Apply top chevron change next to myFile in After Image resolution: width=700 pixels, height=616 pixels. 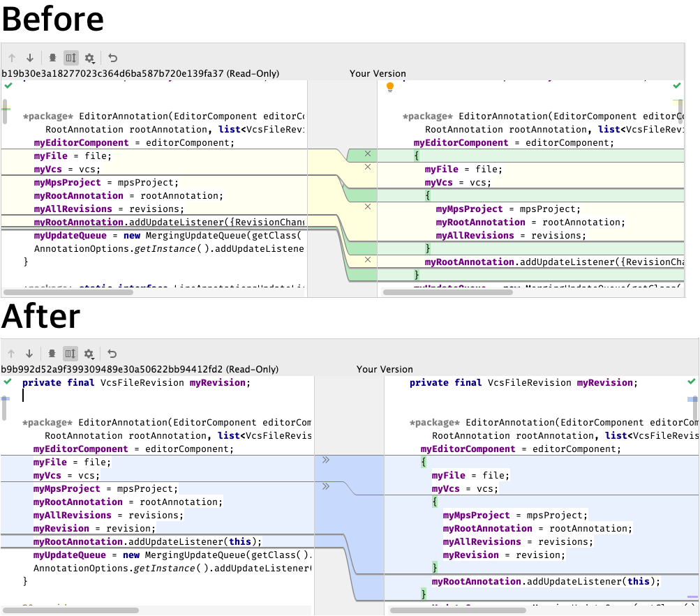pyautogui.click(x=325, y=460)
